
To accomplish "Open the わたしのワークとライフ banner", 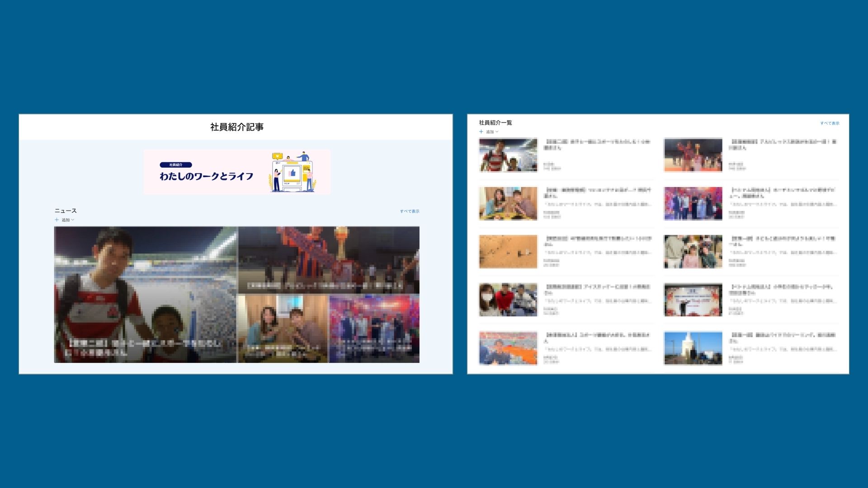I will [206, 176].
